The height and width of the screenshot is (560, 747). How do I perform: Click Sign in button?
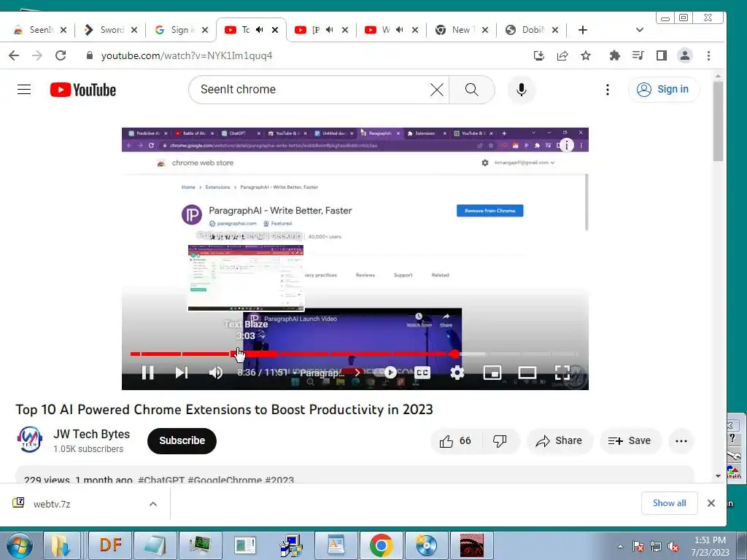tap(664, 90)
